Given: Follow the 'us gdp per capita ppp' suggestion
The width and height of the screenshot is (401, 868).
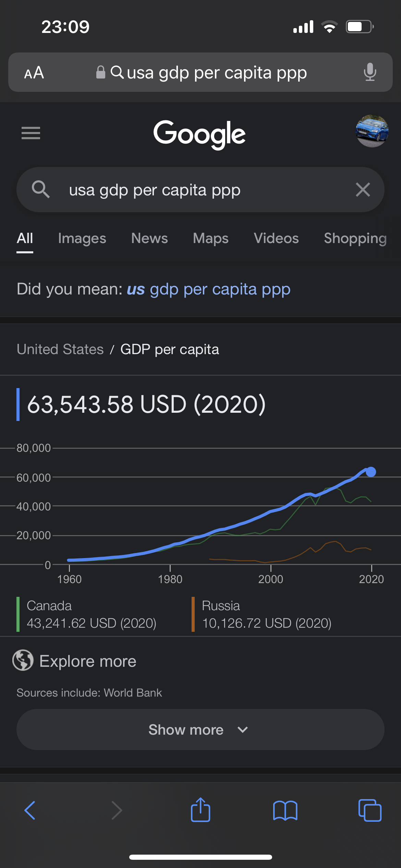Looking at the screenshot, I should 209,289.
